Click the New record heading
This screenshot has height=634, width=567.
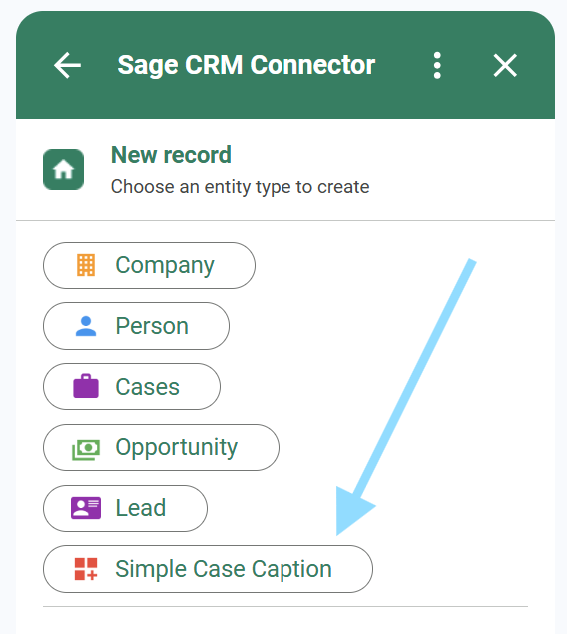[x=171, y=155]
